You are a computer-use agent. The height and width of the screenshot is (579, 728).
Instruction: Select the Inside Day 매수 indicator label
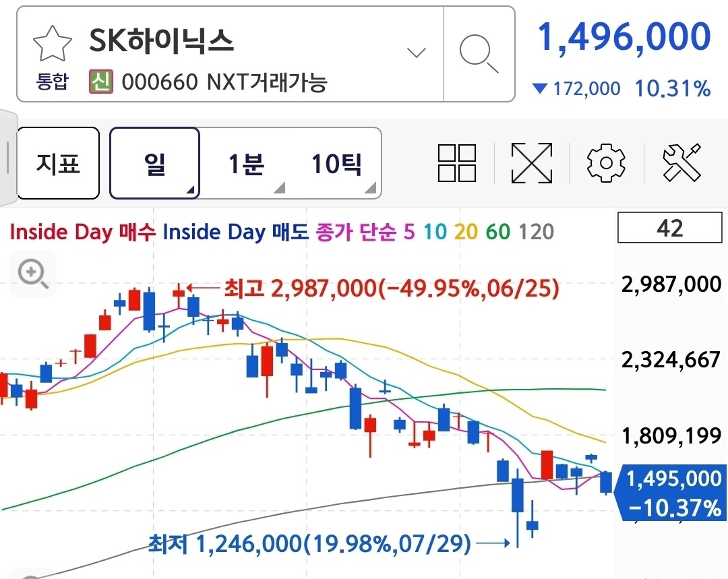tap(82, 232)
